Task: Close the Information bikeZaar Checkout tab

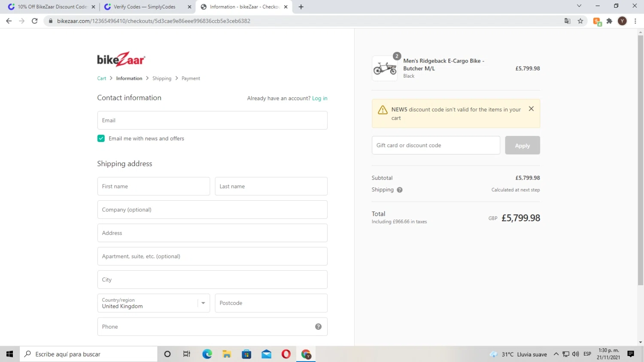Action: 286,7
